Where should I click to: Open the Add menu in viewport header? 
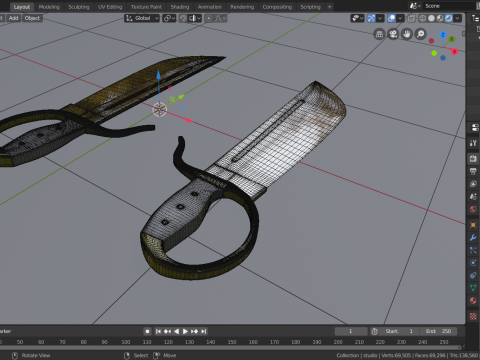[x=13, y=18]
